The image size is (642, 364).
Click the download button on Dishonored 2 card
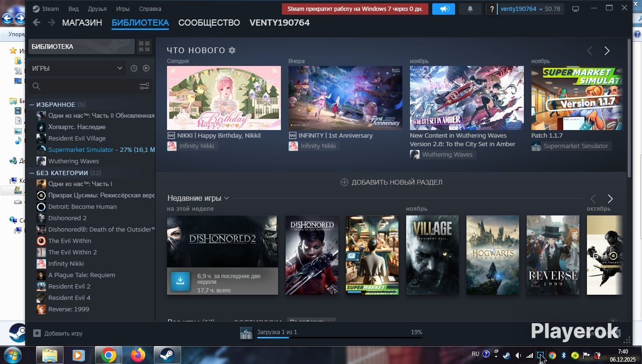coord(180,281)
